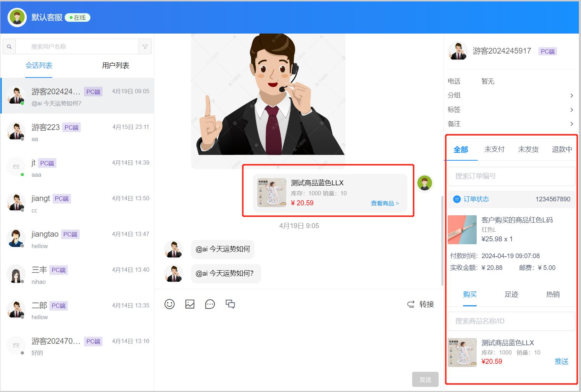Click the send image icon

coord(190,304)
